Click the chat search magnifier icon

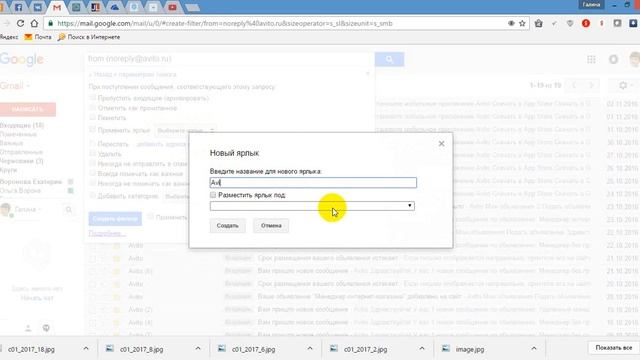(x=69, y=209)
